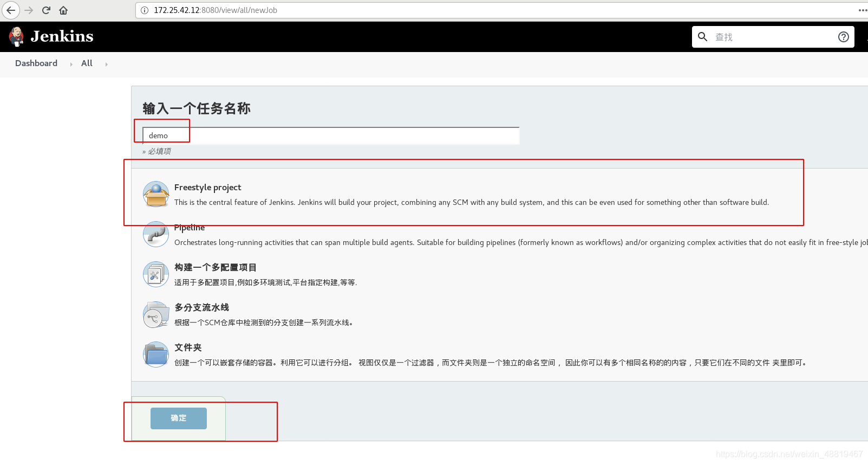
Task: Open the Dashboard breadcrumb link
Action: click(x=36, y=63)
